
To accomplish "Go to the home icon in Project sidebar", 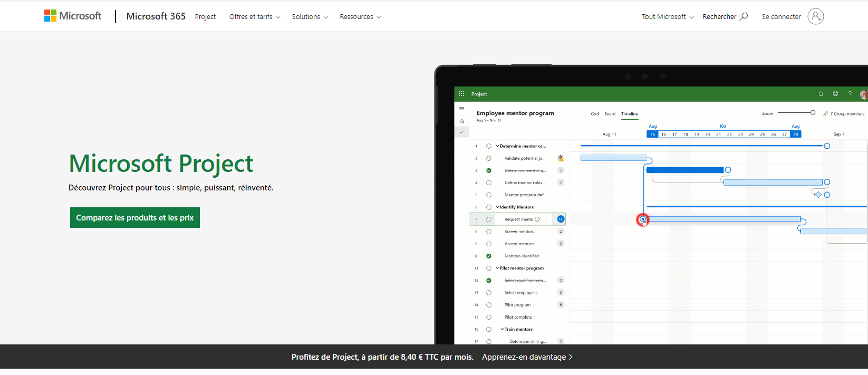I will (x=461, y=121).
